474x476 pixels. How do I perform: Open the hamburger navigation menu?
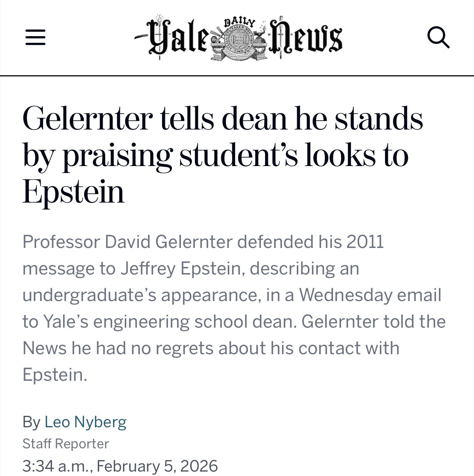[x=35, y=37]
